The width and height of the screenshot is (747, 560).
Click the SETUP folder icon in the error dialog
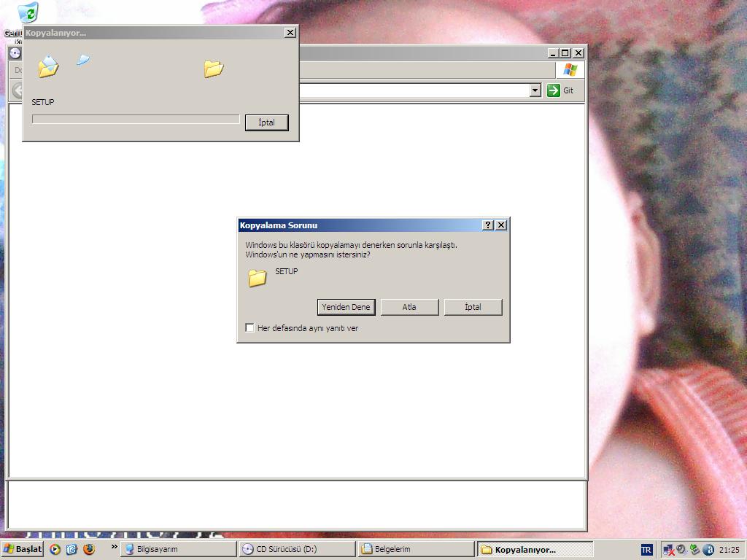(257, 278)
